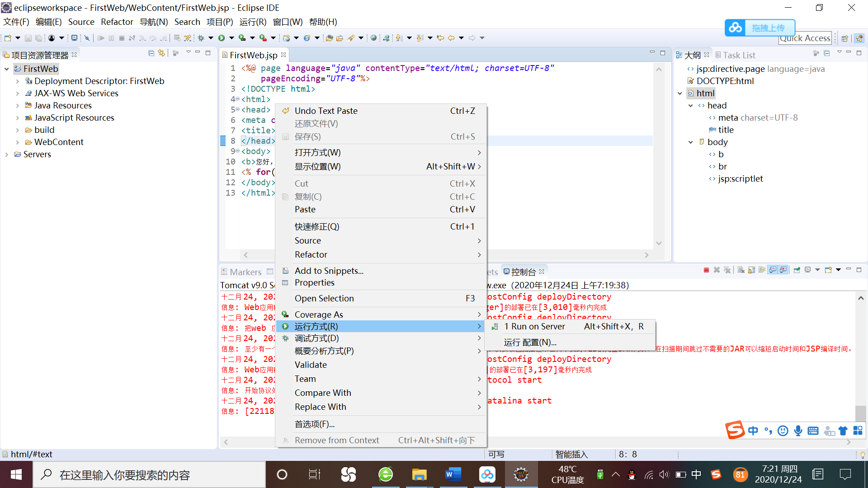
Task: Pin the 控制台 console view
Action: 797,270
